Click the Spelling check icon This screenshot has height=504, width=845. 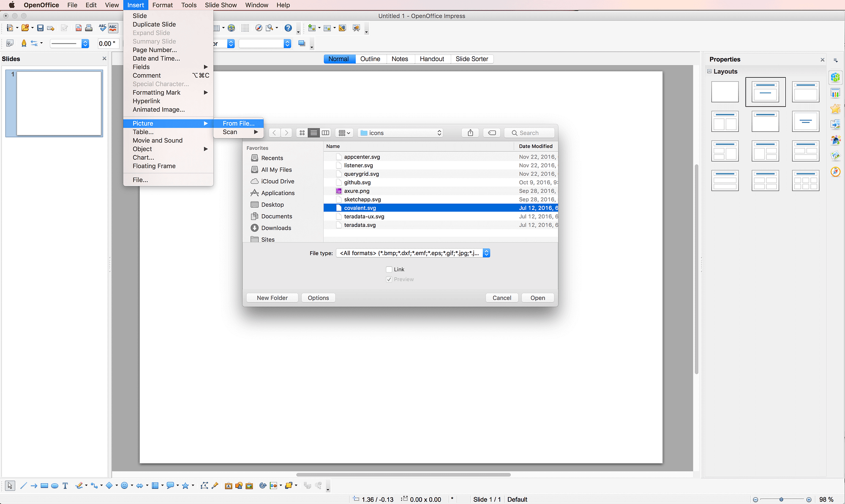tap(102, 28)
